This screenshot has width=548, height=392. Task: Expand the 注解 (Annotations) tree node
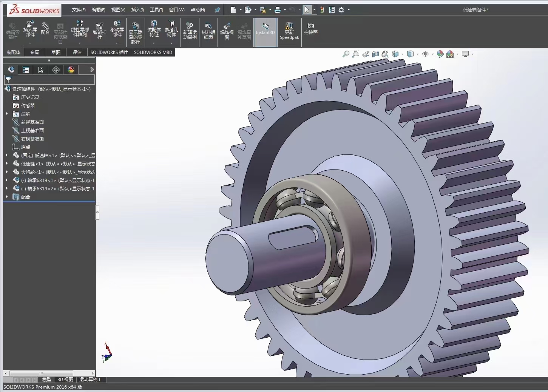pos(7,114)
